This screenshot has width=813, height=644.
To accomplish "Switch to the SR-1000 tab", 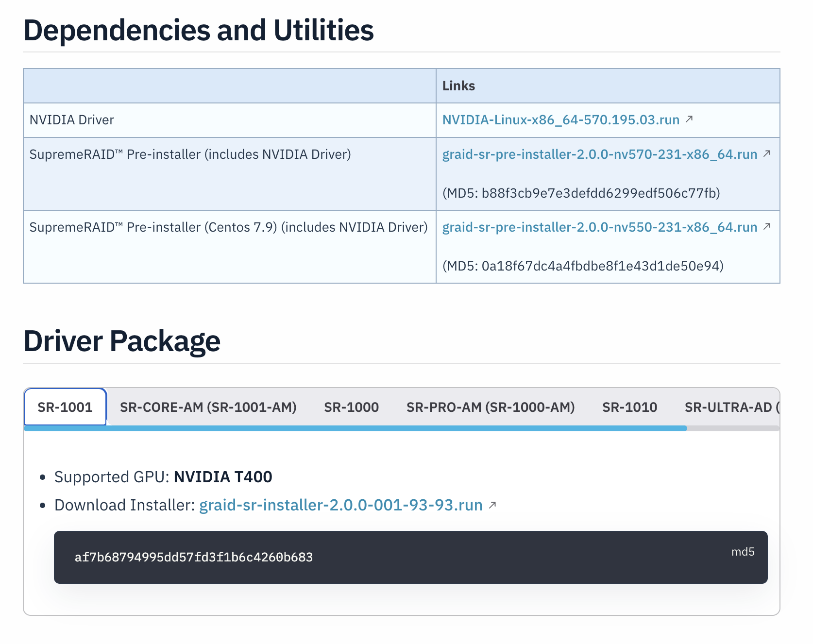I will (352, 407).
